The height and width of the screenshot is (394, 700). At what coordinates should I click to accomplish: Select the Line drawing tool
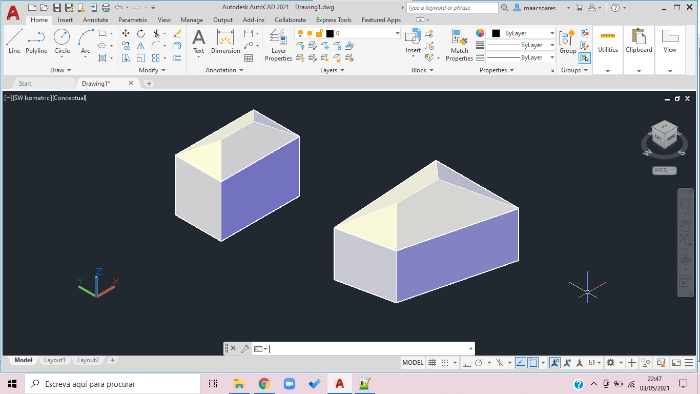click(x=14, y=41)
